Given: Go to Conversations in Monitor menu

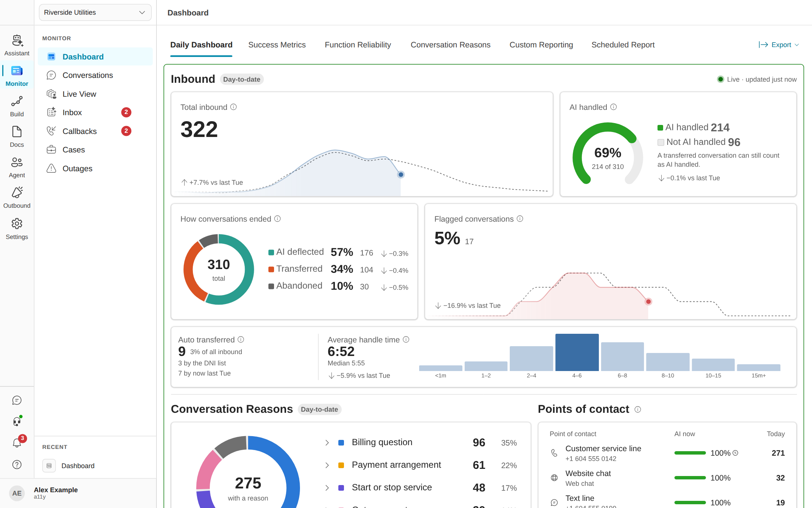Looking at the screenshot, I should tap(95, 75).
